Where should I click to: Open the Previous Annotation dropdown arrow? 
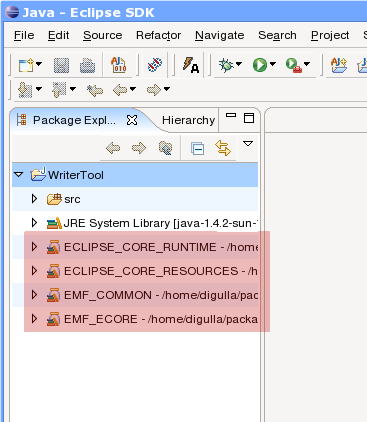coord(73,89)
